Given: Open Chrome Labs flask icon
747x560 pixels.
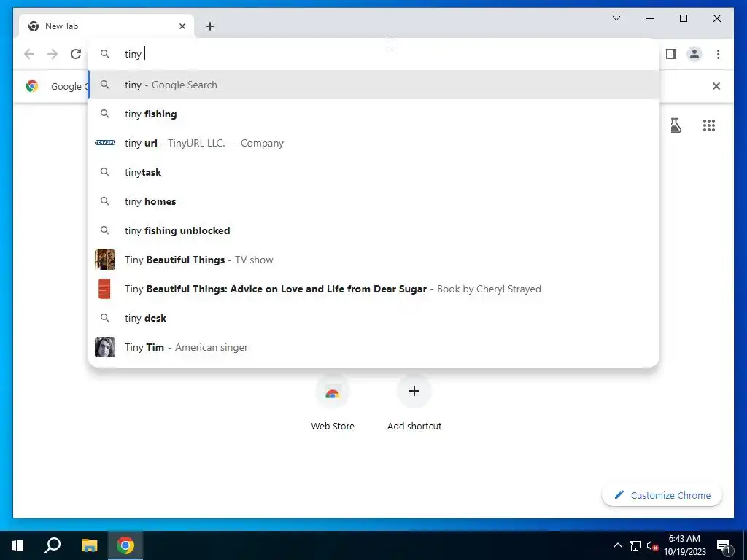Looking at the screenshot, I should click(676, 125).
